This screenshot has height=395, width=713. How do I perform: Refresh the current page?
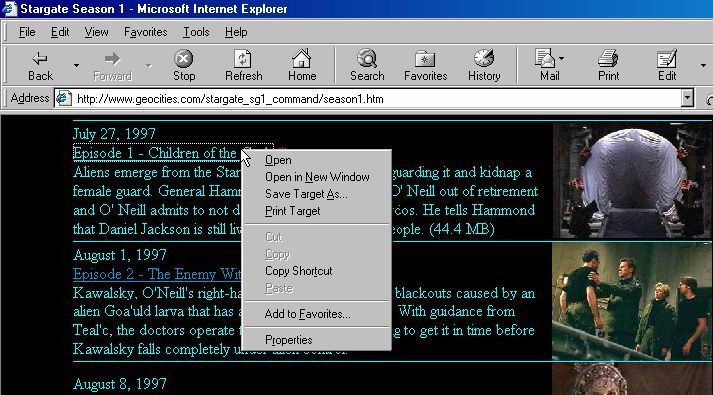[x=243, y=66]
